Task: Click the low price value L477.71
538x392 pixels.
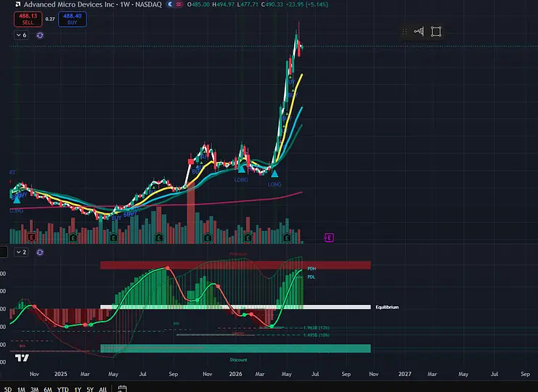Action: point(248,4)
